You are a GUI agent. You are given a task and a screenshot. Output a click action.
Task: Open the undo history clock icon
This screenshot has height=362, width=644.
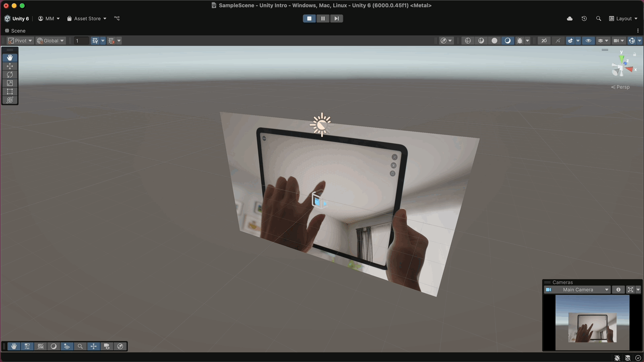tap(584, 19)
